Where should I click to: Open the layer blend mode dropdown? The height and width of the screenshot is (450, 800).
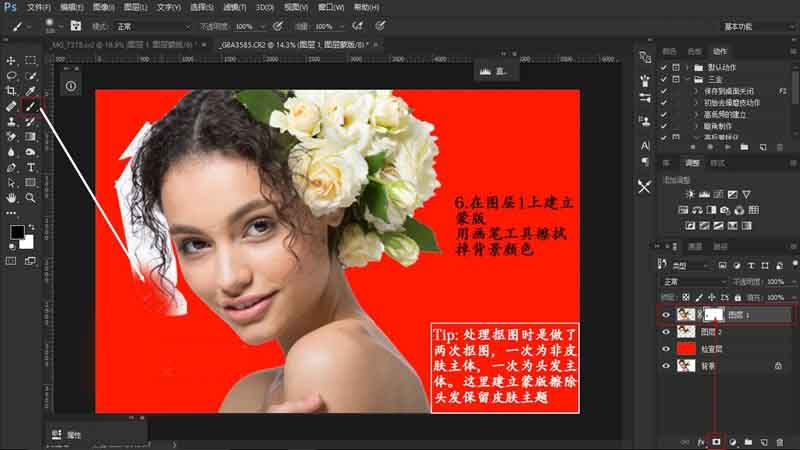point(694,282)
